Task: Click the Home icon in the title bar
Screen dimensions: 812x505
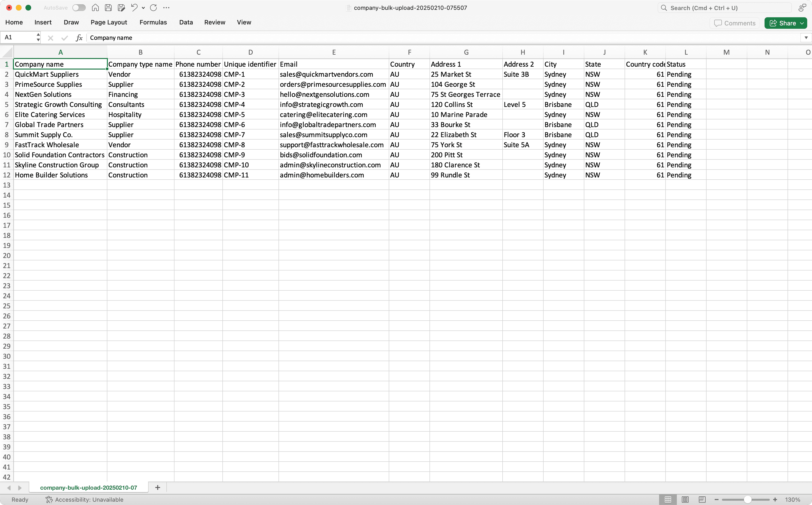Action: pyautogui.click(x=95, y=8)
